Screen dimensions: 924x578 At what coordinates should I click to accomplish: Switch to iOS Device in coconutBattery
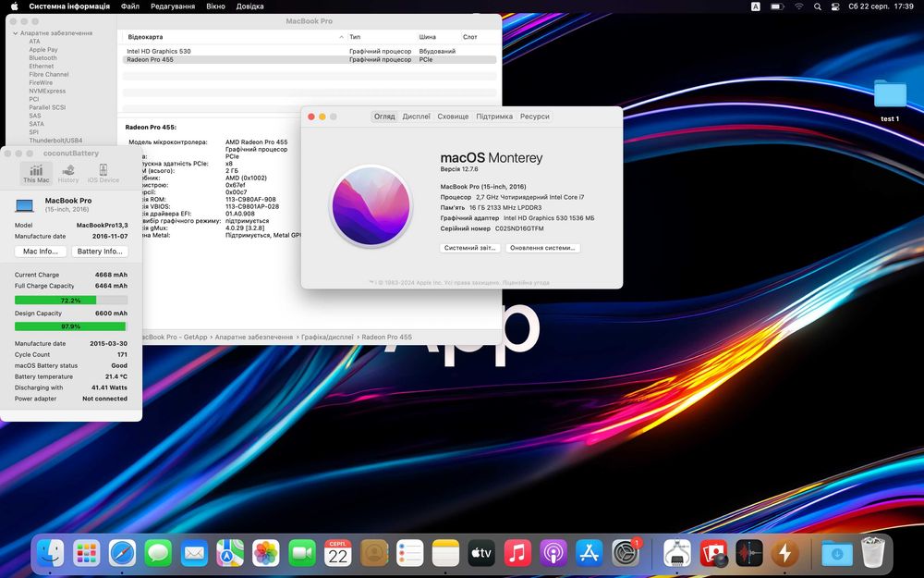103,174
